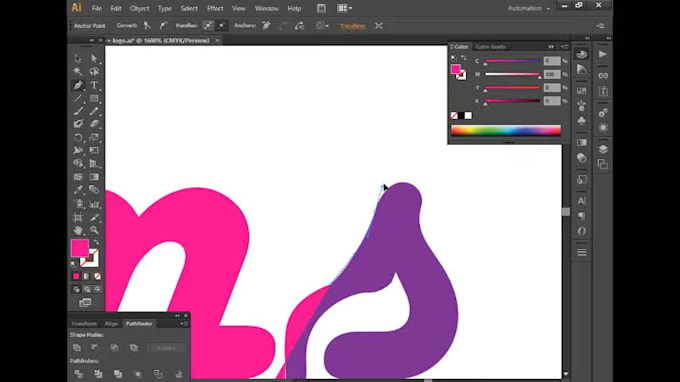Select the Zoom magnifier tool
This screenshot has height=382, width=680.
94,230
